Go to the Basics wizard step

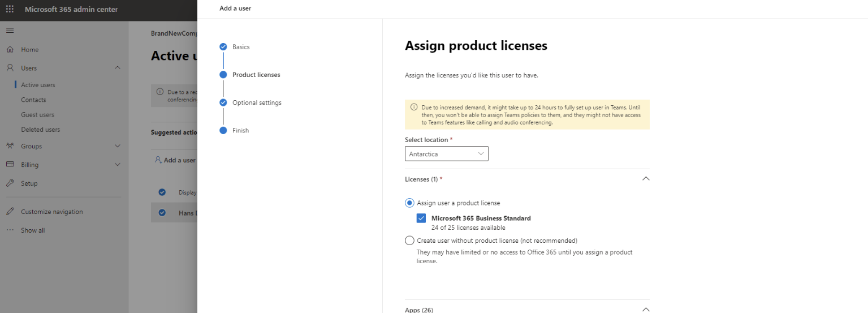(x=241, y=47)
